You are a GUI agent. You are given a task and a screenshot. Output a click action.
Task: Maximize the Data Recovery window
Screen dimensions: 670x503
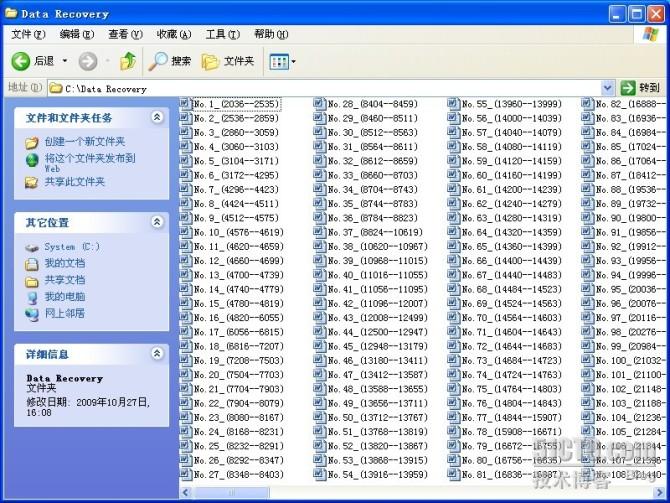(636, 14)
